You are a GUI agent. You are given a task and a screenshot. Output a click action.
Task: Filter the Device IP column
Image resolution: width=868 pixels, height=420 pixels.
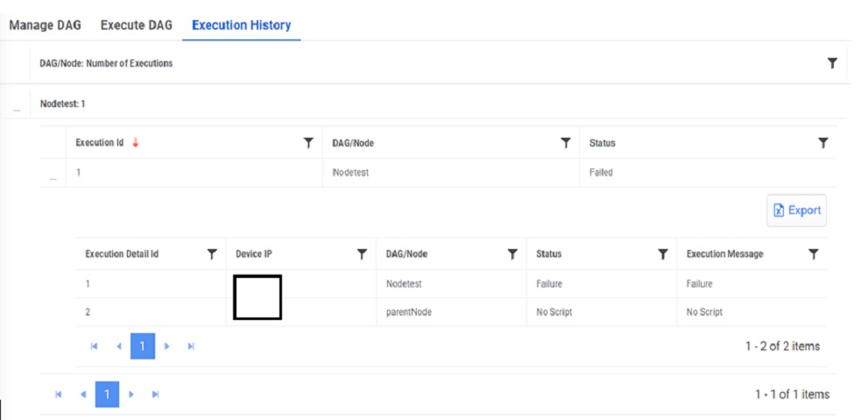[362, 253]
